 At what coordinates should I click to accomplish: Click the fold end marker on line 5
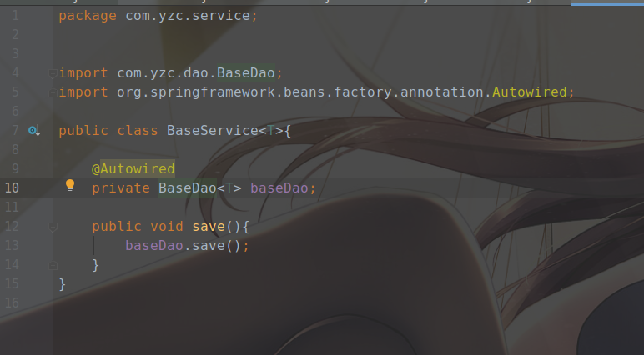(x=53, y=92)
